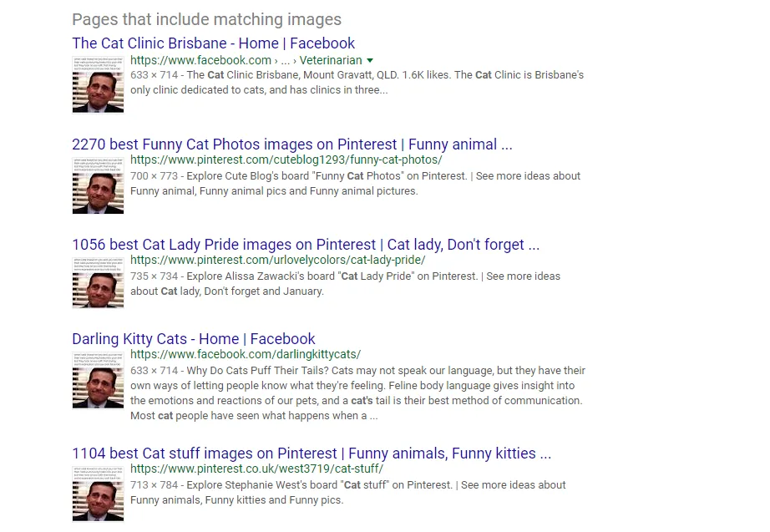Click the Cat stuff result thumbnail
The width and height of the screenshot is (770, 532).
[x=99, y=494]
